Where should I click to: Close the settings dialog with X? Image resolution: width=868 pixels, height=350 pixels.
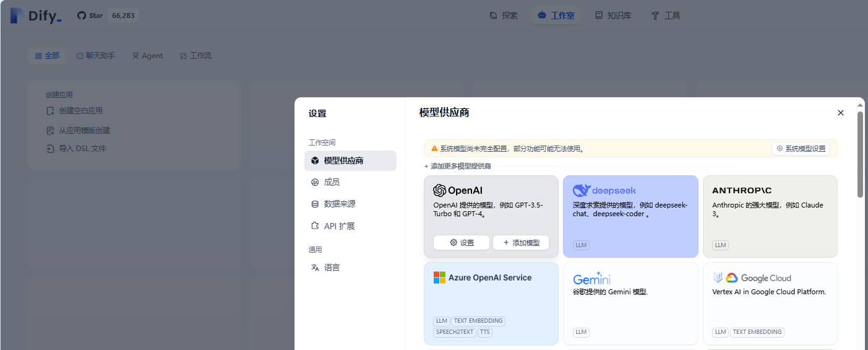(840, 113)
